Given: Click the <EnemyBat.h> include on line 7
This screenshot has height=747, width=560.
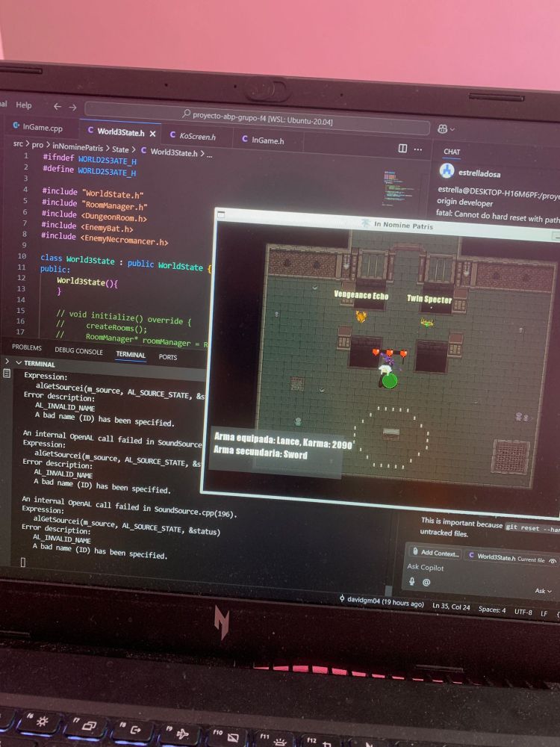Looking at the screenshot, I should [107, 228].
